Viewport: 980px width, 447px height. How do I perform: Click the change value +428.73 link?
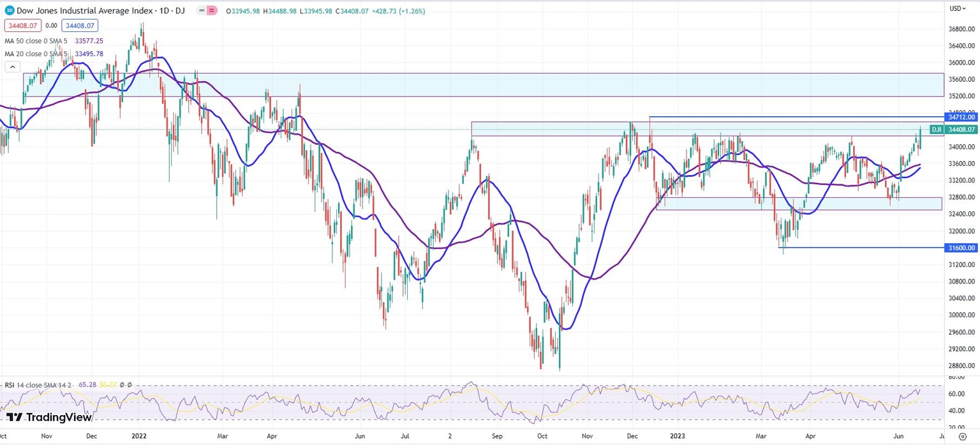tap(383, 11)
